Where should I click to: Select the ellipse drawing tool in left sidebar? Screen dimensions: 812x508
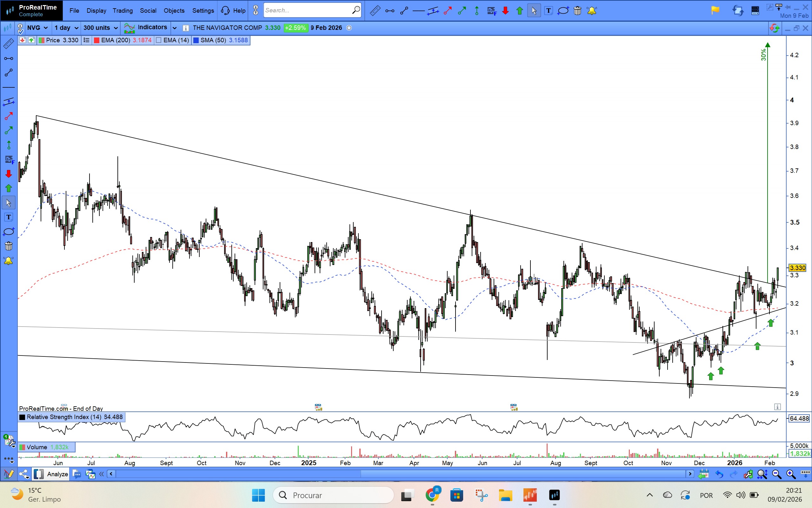(9, 232)
